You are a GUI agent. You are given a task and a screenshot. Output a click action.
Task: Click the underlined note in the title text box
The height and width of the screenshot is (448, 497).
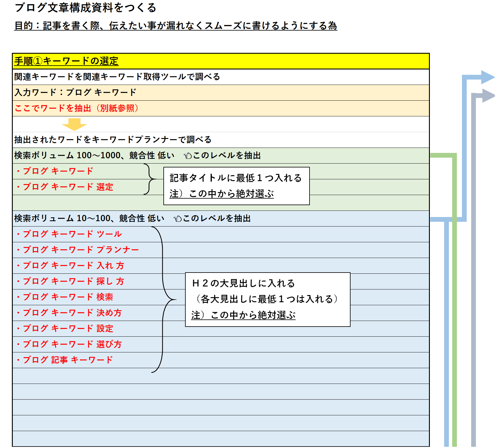coord(222,194)
